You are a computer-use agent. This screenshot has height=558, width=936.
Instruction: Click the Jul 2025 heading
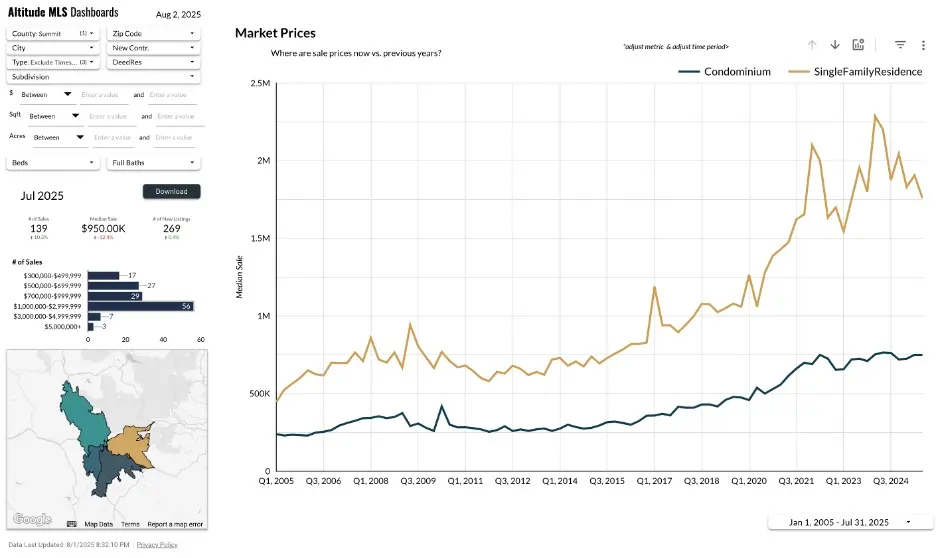click(x=42, y=196)
